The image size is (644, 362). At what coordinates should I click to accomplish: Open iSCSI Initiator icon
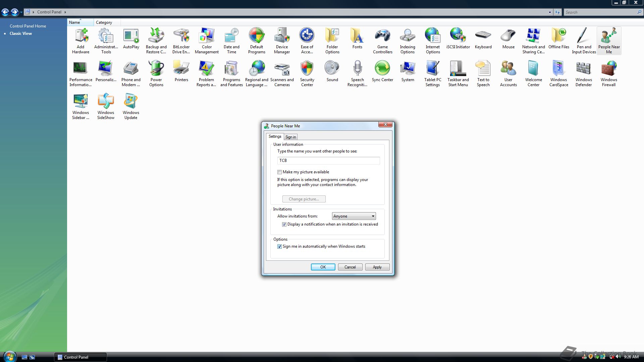pos(458,39)
